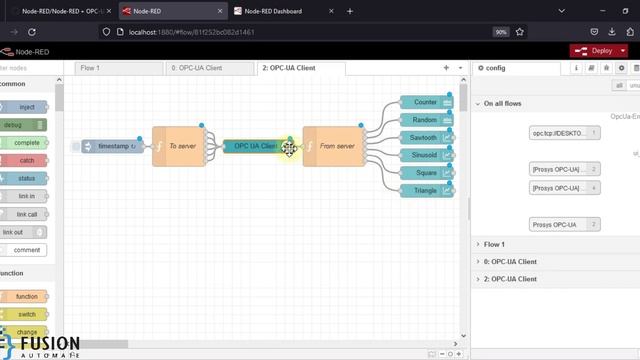Reset canvas zoom level

coord(450,354)
